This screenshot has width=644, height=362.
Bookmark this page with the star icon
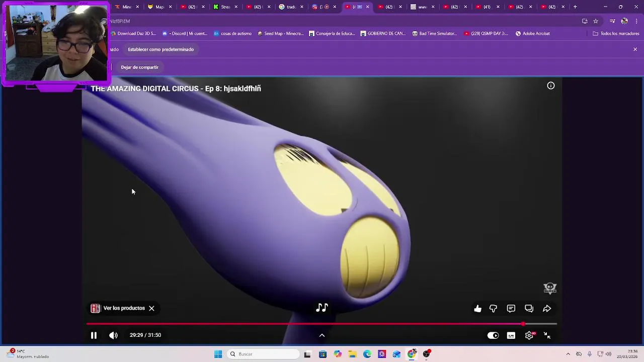coord(596,21)
